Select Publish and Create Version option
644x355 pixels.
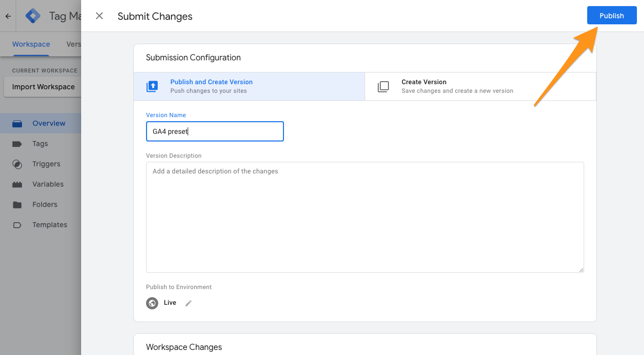tap(249, 86)
